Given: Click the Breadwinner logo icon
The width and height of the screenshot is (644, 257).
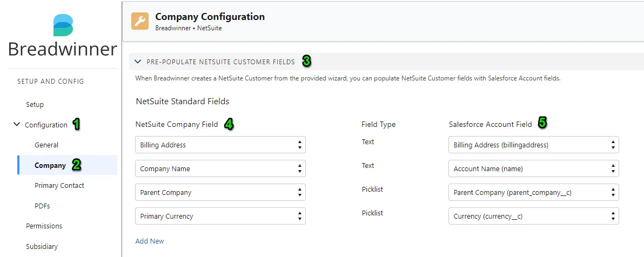Looking at the screenshot, I should (x=63, y=25).
